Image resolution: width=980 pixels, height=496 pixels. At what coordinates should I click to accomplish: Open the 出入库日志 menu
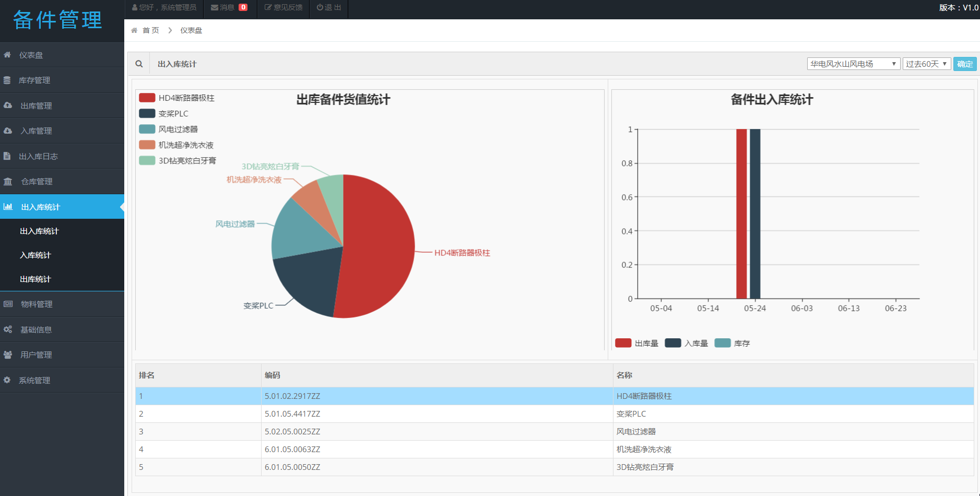62,156
